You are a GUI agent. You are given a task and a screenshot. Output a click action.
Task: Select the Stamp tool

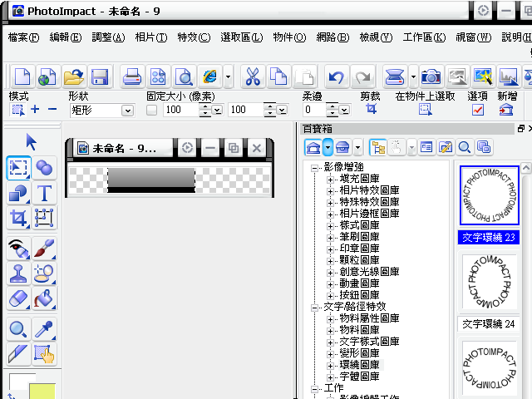pyautogui.click(x=18, y=273)
